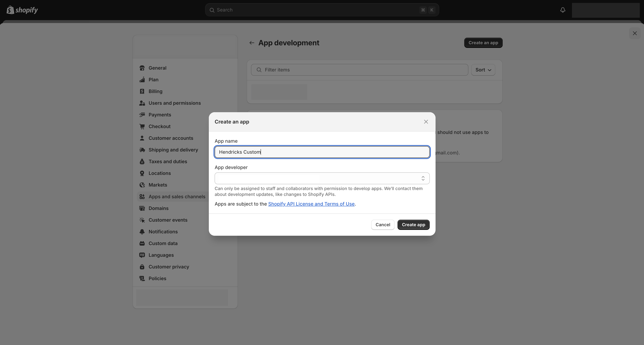Select the App name input field
Screen dimensions: 644x345
322,152
